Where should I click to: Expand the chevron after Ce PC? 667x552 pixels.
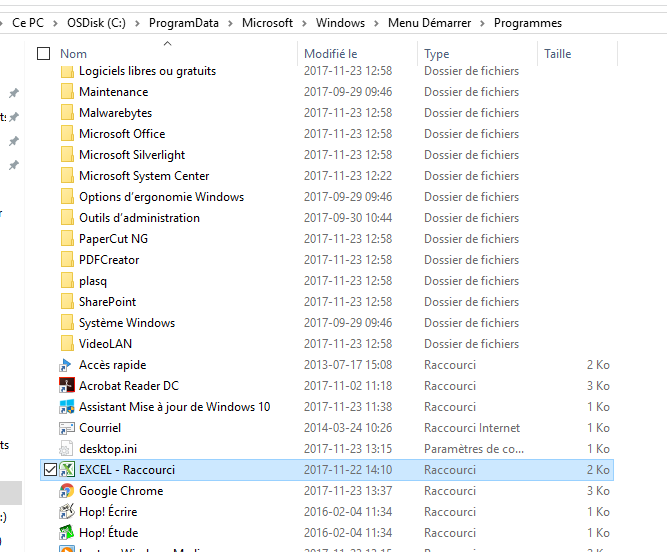coord(55,23)
